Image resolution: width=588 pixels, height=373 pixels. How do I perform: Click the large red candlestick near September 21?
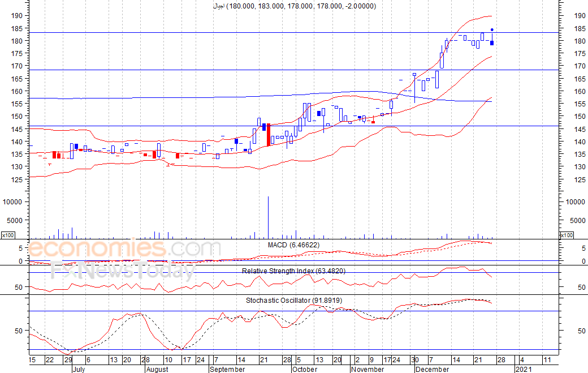[x=269, y=135]
